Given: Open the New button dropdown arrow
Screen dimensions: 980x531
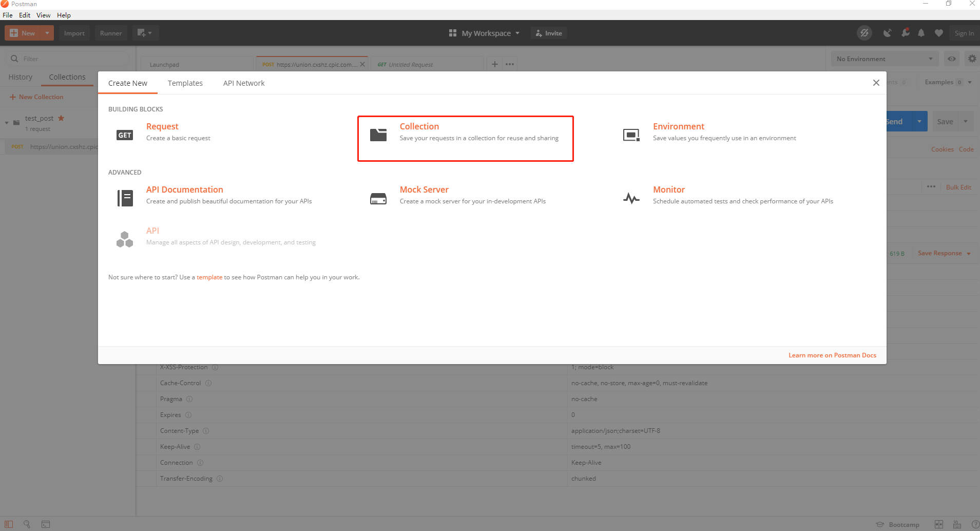Looking at the screenshot, I should [x=47, y=33].
